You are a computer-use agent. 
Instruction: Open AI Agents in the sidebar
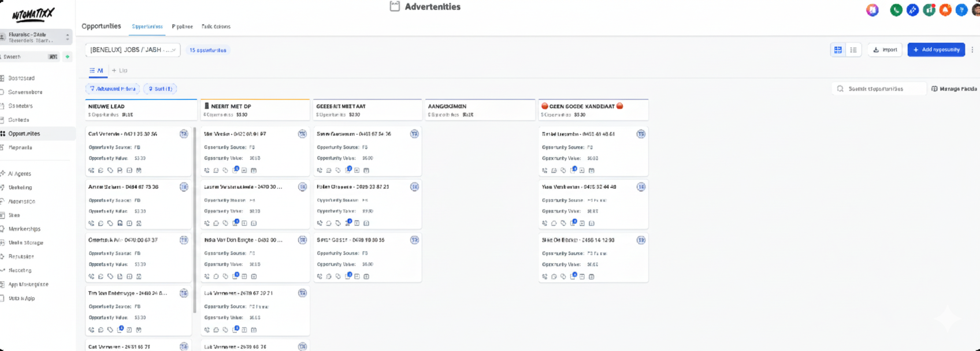click(x=20, y=174)
